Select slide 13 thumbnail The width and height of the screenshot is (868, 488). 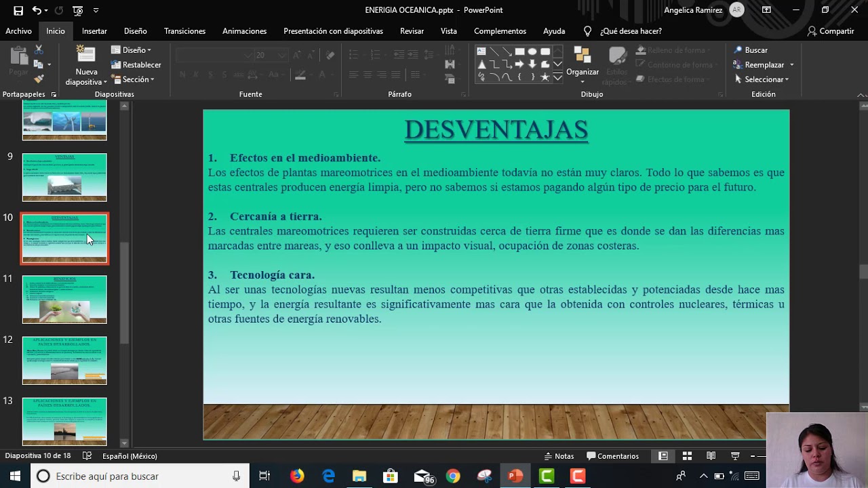click(64, 422)
